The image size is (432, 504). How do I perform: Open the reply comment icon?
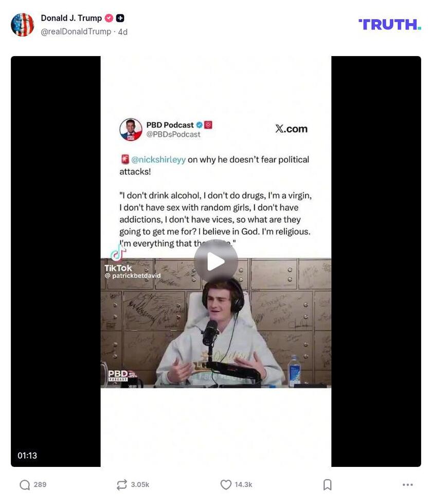click(x=25, y=485)
